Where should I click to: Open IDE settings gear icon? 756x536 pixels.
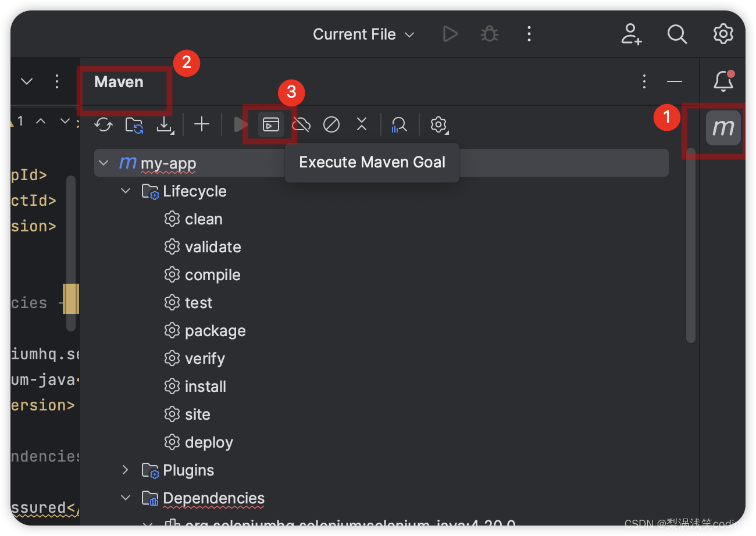pos(723,34)
